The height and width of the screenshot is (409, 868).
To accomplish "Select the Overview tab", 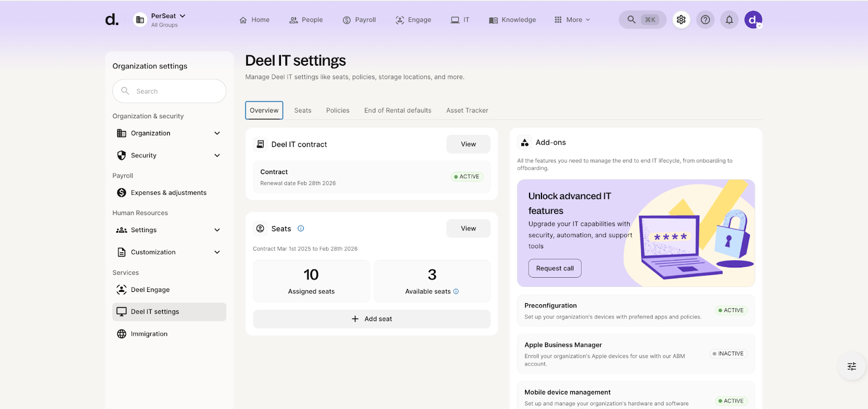I will [x=264, y=110].
